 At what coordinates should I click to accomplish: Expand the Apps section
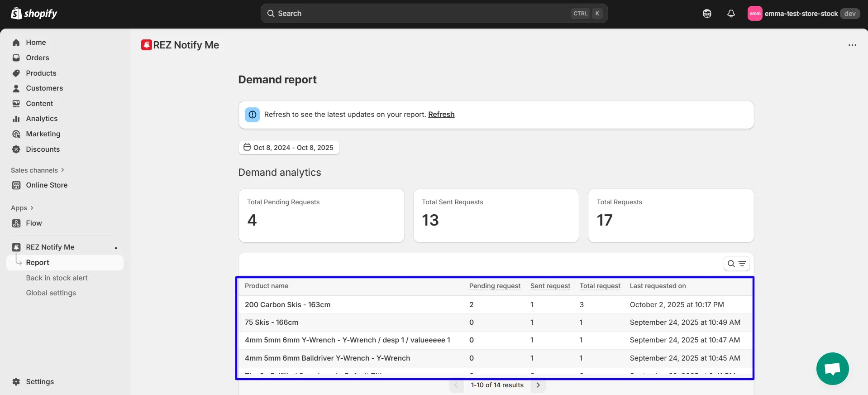[22, 208]
